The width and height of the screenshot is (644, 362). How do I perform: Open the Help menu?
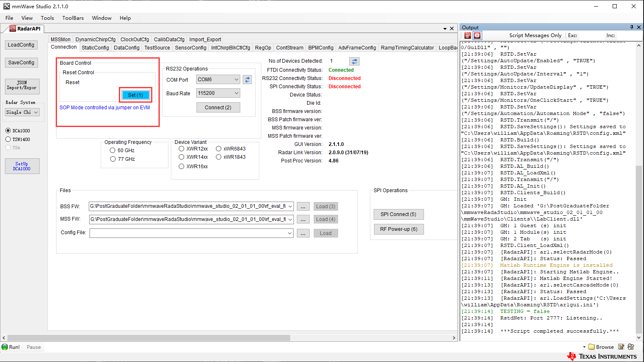[125, 18]
